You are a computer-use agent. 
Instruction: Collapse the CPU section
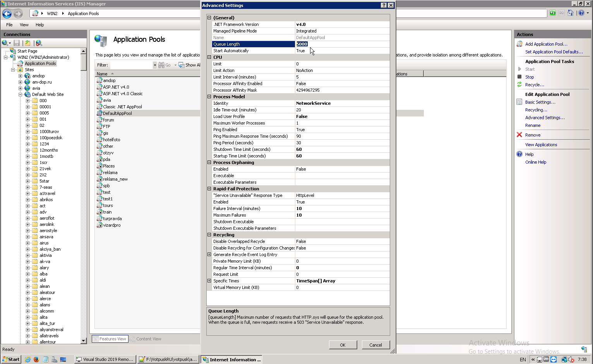coord(209,57)
